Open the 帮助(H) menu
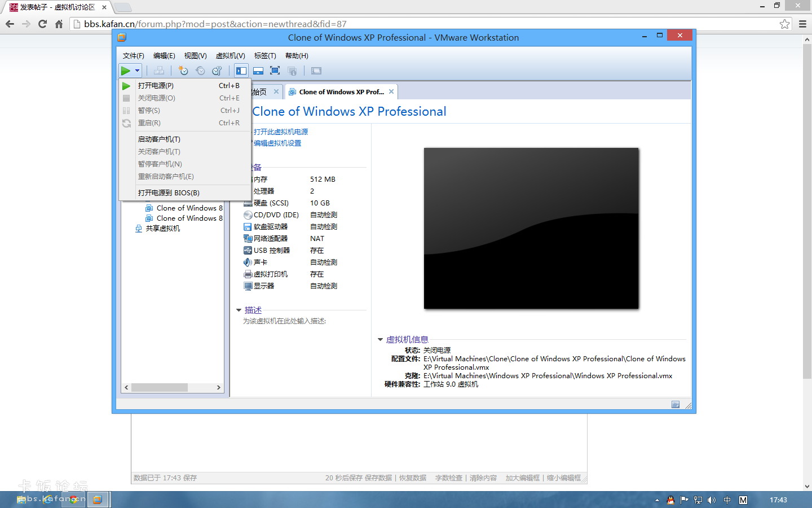812x508 pixels. click(297, 56)
